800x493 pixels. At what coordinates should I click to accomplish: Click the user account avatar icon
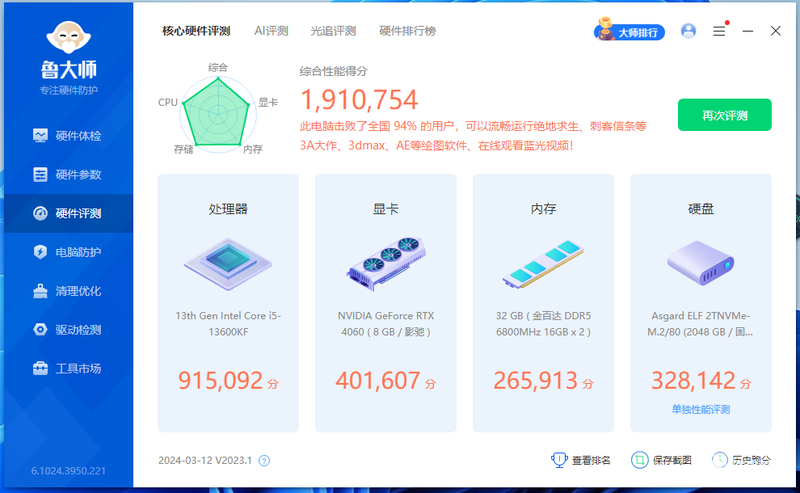point(688,31)
